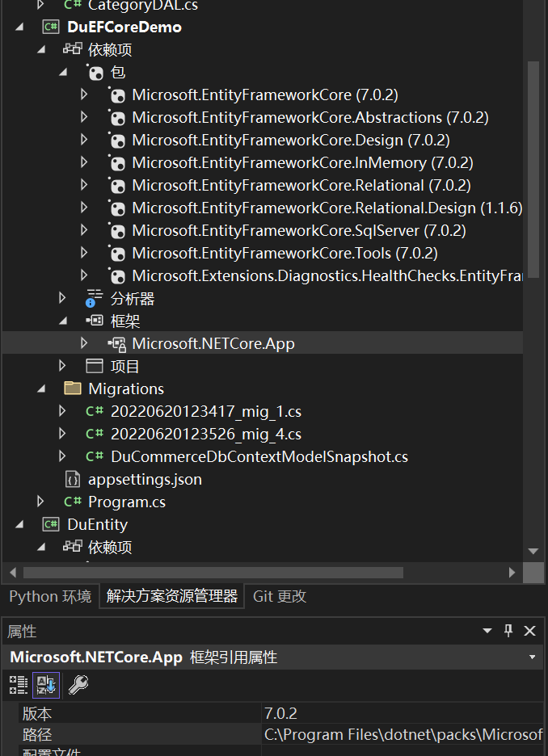Screen dimensions: 548x756
Task: Switch to the Git 更改 tab
Action: pos(280,597)
